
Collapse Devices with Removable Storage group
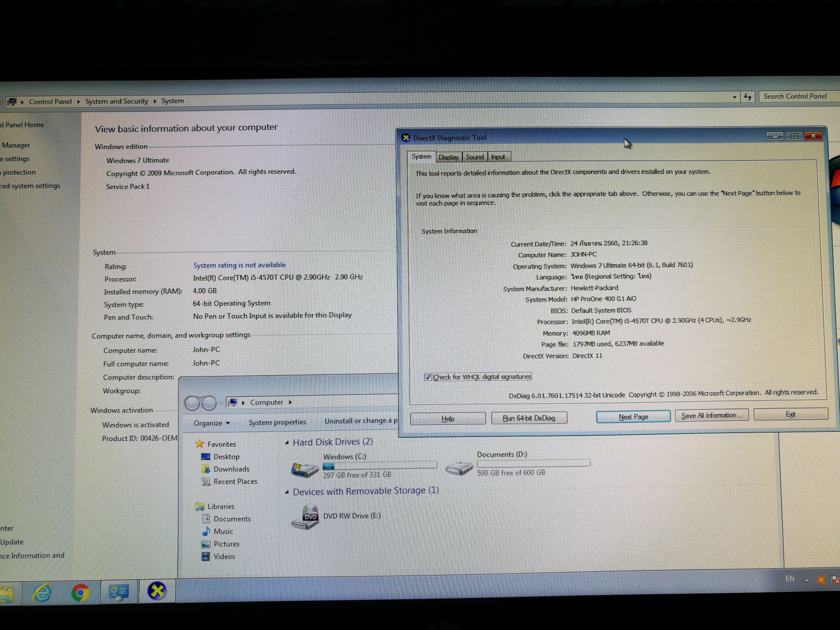click(287, 492)
